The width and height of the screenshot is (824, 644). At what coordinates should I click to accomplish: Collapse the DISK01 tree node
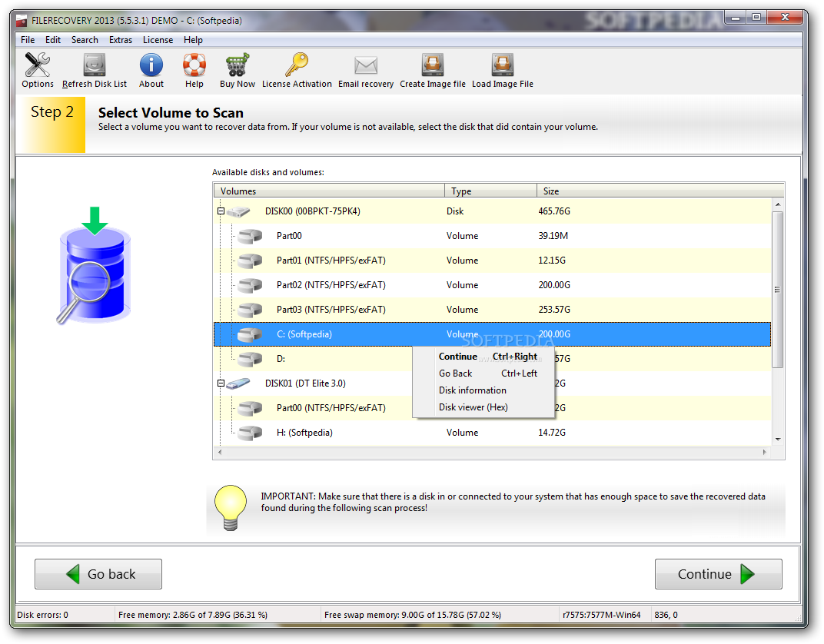point(221,383)
